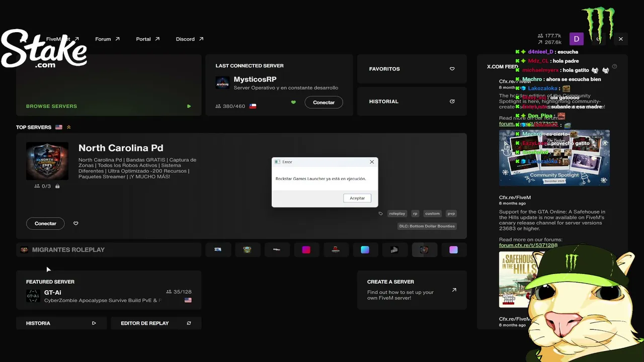Select the MIGRANTES ROLEPLAY server tab

tap(109, 250)
